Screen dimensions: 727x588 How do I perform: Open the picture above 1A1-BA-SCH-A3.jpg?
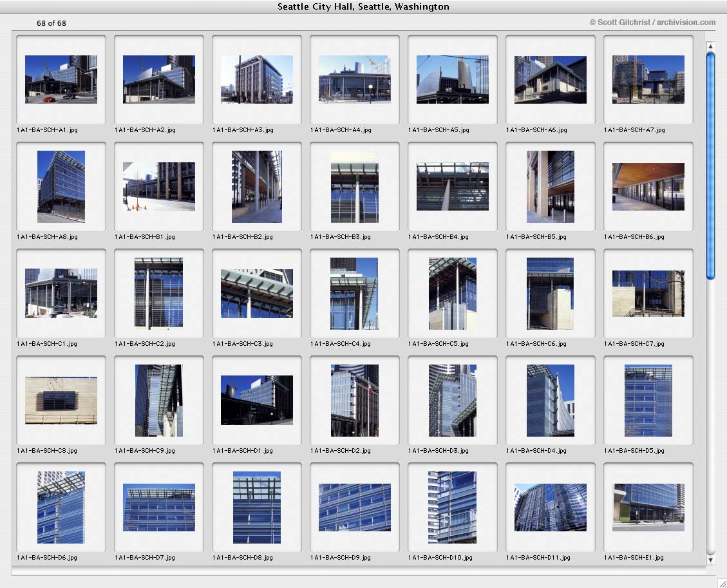(257, 79)
